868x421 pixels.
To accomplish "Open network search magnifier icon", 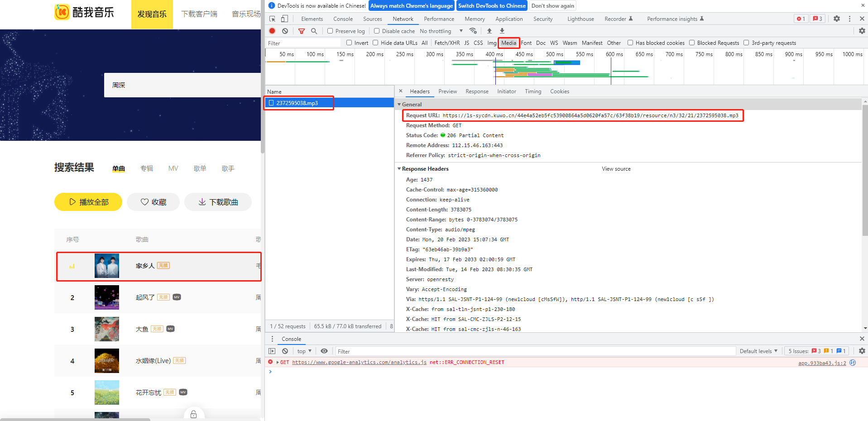I will [314, 31].
